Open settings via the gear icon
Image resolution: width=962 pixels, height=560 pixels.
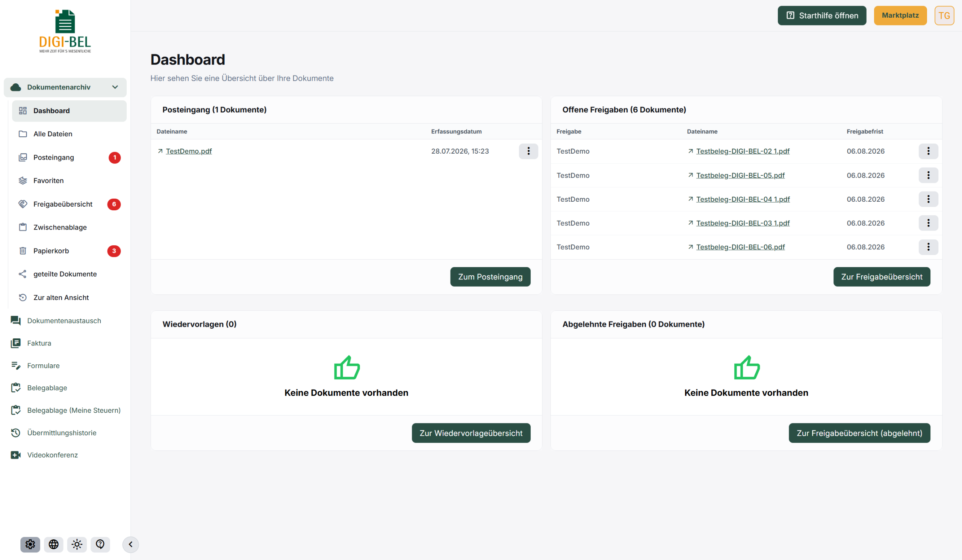(x=30, y=544)
